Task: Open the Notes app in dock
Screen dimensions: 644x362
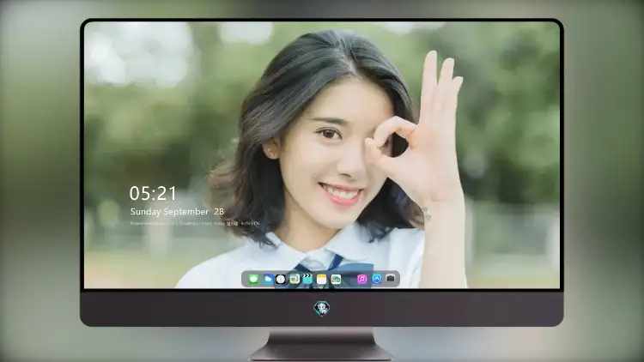Action: [322, 280]
